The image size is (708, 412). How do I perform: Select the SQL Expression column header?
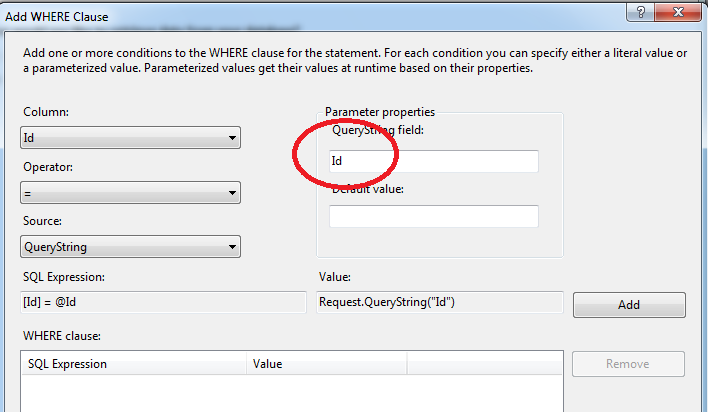pyautogui.click(x=133, y=364)
